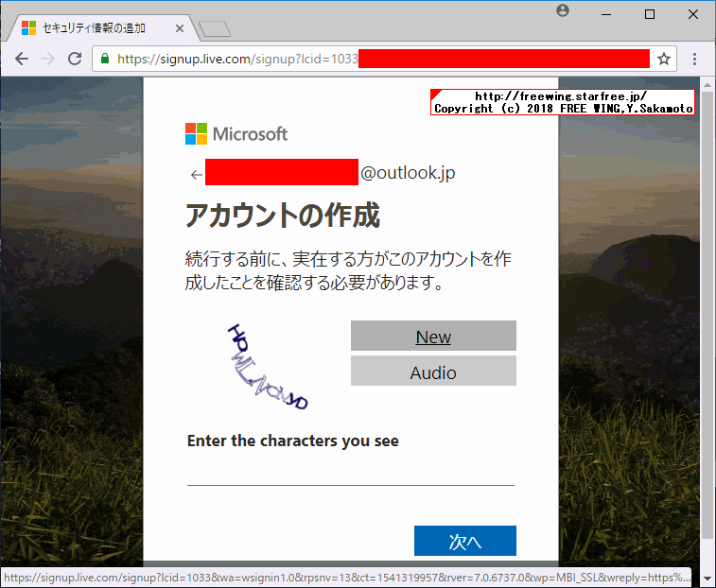Minimize the browser window
The image size is (716, 588).
(606, 14)
